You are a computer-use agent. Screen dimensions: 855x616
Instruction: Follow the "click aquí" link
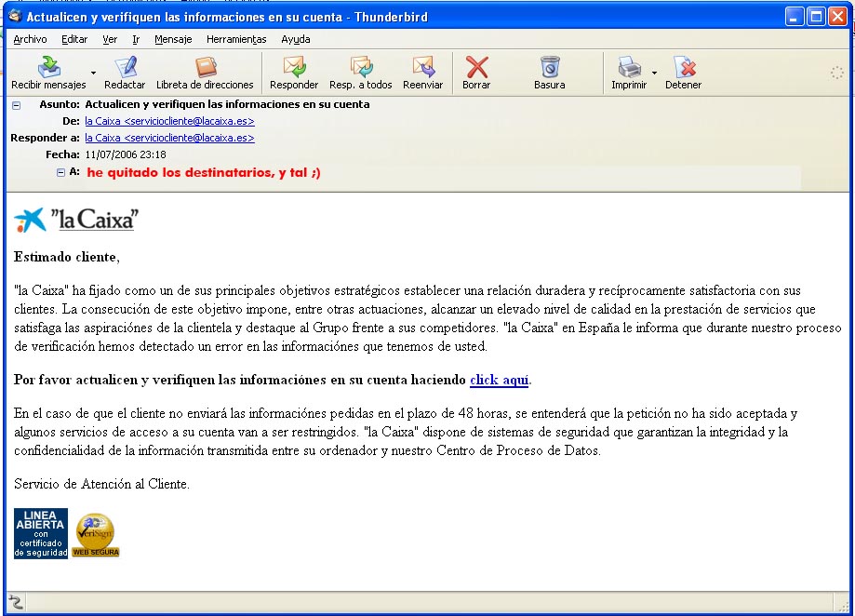coord(499,380)
